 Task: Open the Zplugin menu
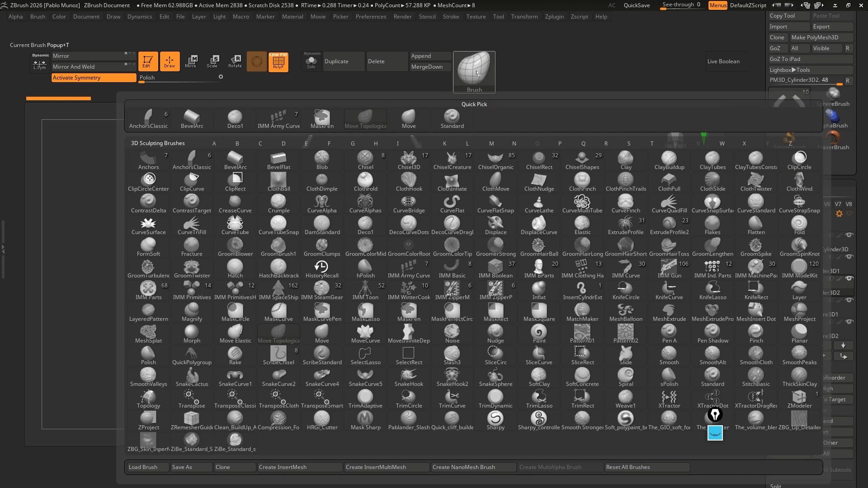coord(554,17)
